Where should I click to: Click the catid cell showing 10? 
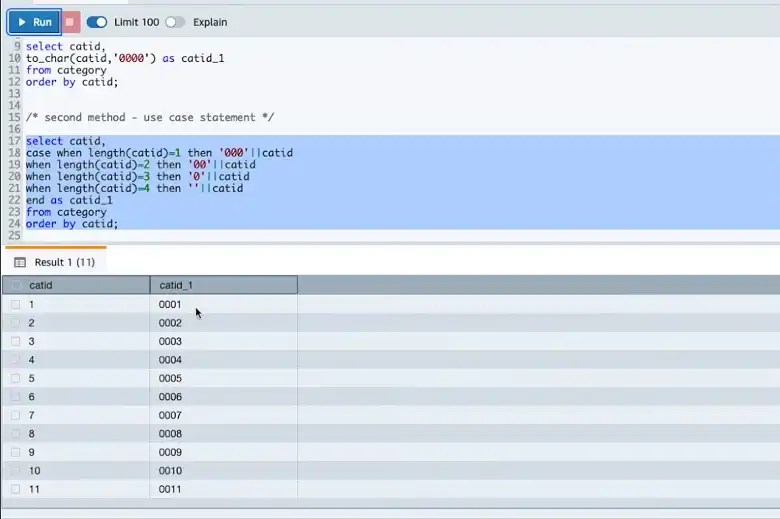(x=34, y=470)
